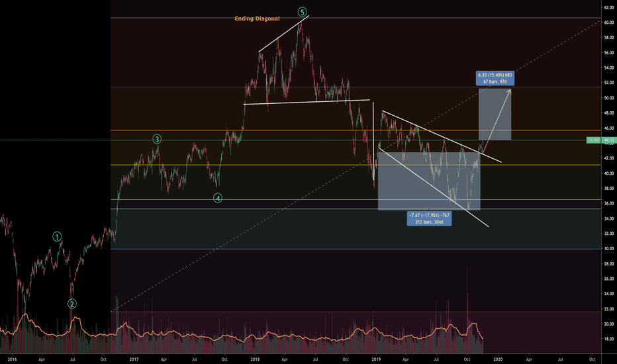Click the 18.00 price axis label
The height and width of the screenshot is (364, 617).
click(x=609, y=339)
